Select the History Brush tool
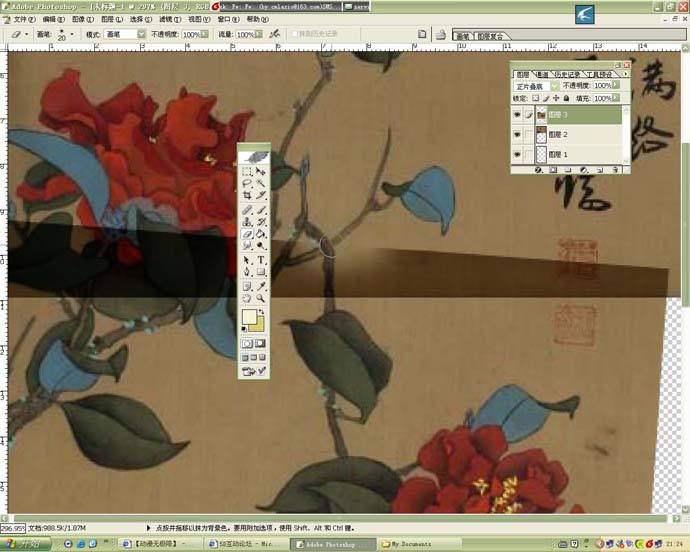This screenshot has height=552, width=690. 261,222
